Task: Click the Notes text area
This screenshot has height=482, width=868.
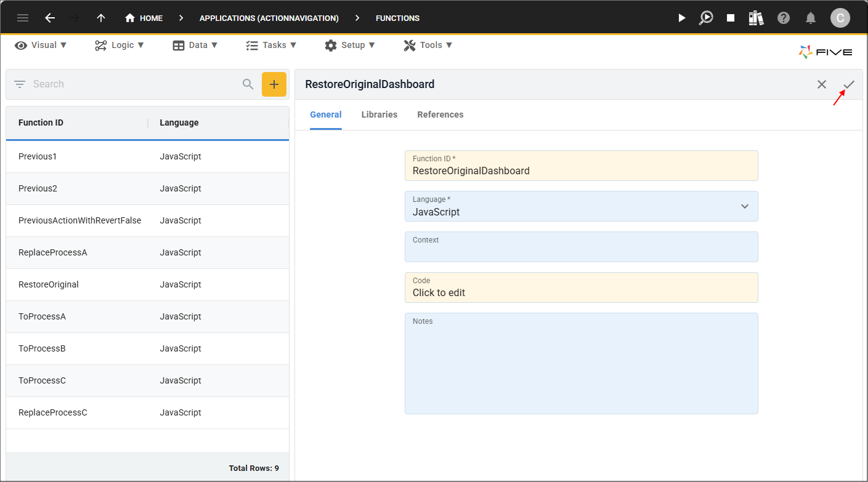Action: [582, 364]
